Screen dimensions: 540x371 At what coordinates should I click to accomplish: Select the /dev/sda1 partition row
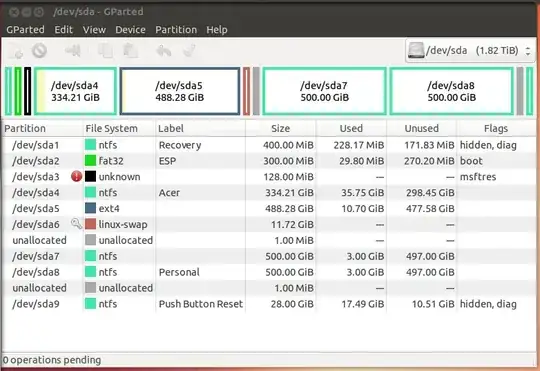(x=269, y=145)
